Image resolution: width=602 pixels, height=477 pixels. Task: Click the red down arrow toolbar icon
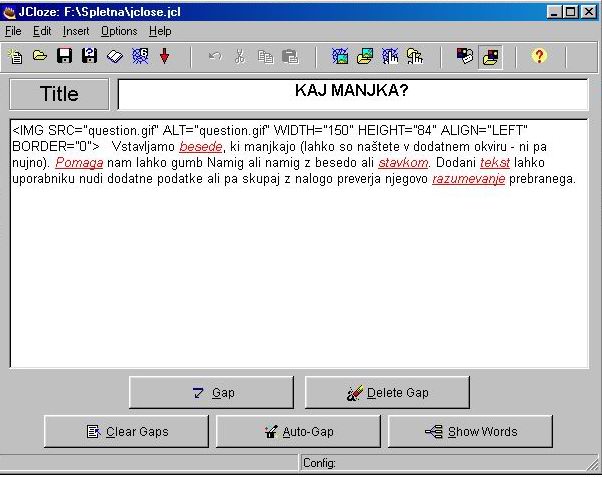164,57
